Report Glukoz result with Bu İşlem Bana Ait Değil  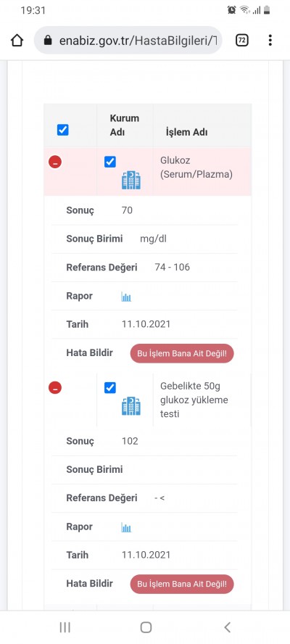[x=182, y=354]
